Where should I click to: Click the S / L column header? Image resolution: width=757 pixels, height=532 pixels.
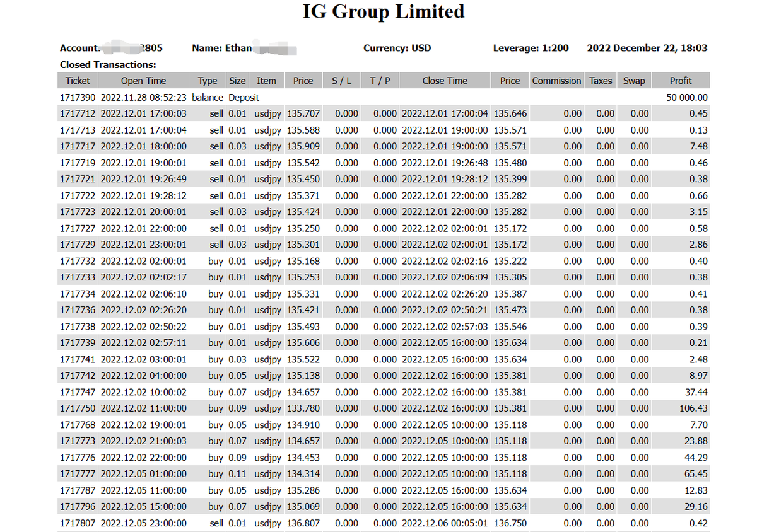[341, 81]
